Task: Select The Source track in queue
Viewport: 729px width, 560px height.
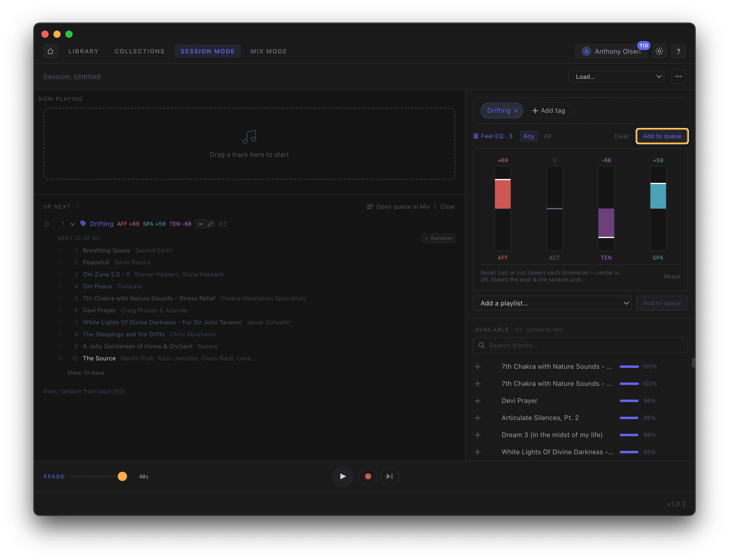Action: click(99, 358)
